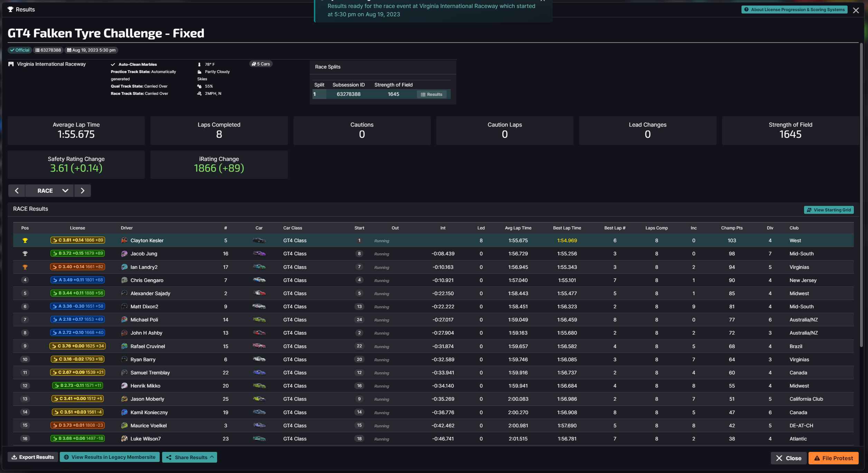Click subsession ID 63278388 badge

pyautogui.click(x=48, y=50)
